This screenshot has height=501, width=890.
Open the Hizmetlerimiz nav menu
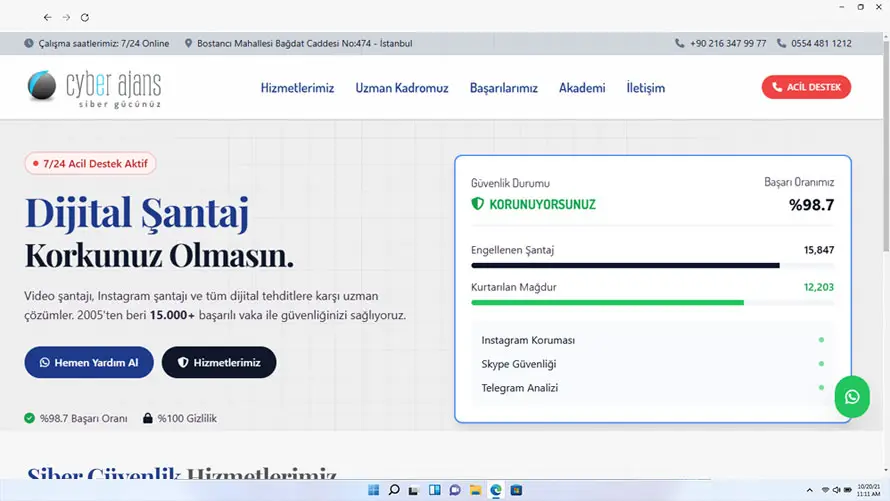[x=297, y=88]
